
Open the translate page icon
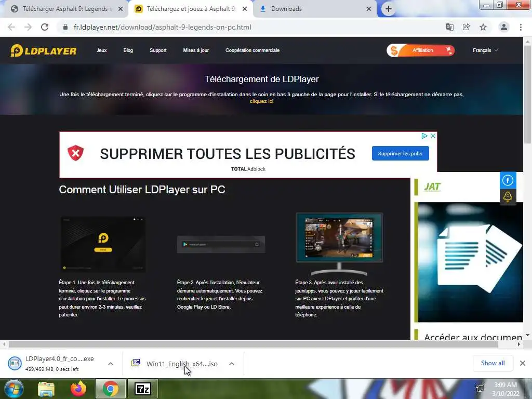(x=449, y=27)
